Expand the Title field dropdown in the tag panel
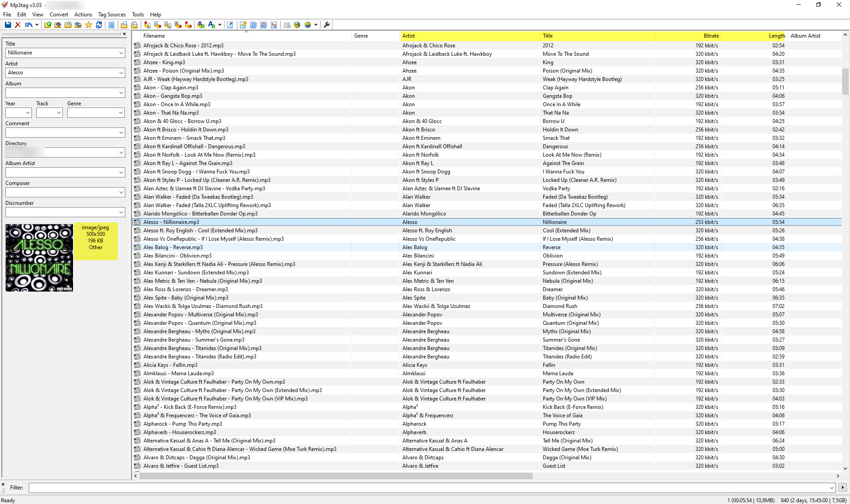The width and height of the screenshot is (850, 504). 121,53
